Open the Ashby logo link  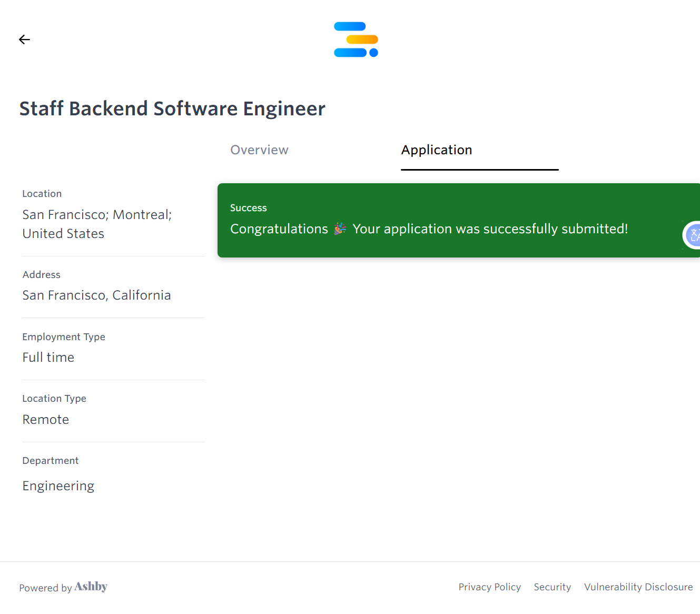(x=91, y=587)
